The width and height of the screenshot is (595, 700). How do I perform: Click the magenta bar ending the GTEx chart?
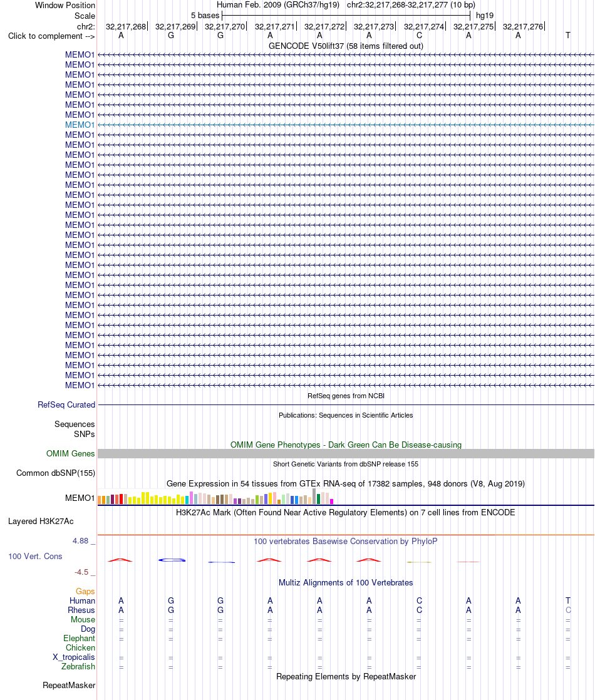pyautogui.click(x=331, y=502)
